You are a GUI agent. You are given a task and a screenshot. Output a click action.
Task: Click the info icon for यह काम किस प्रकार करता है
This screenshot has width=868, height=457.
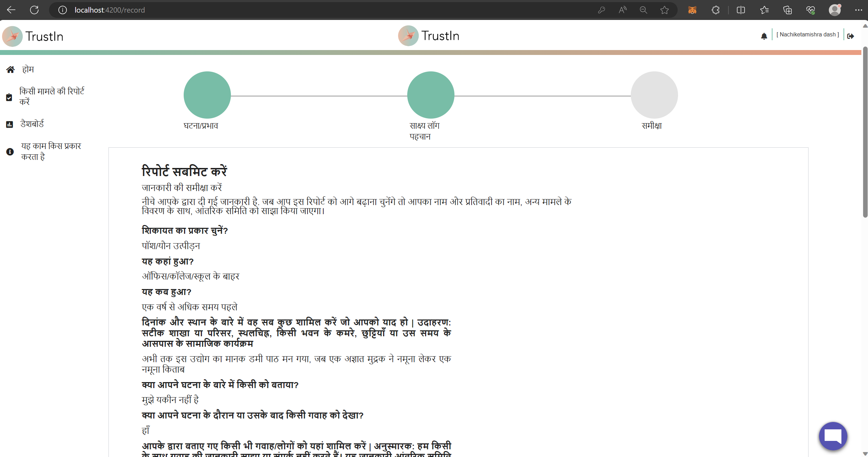pos(9,152)
